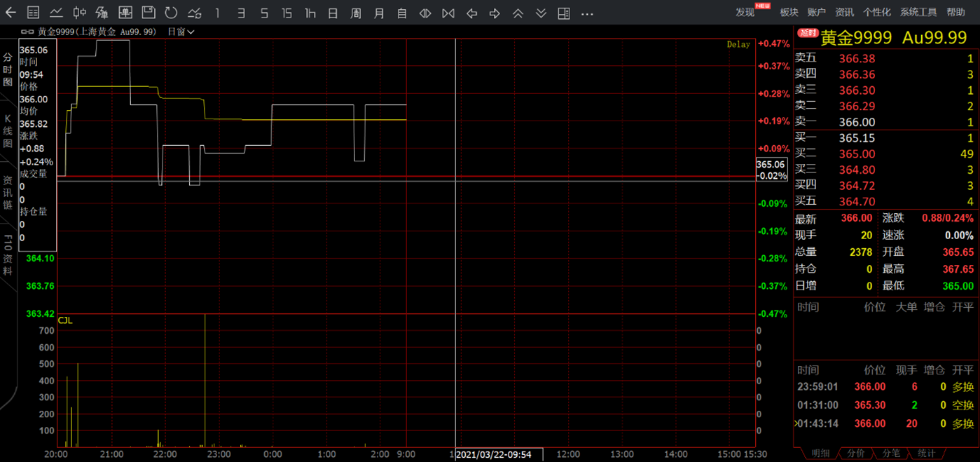The image size is (980, 462).
Task: Click the floppy-disk save icon
Action: (148, 13)
